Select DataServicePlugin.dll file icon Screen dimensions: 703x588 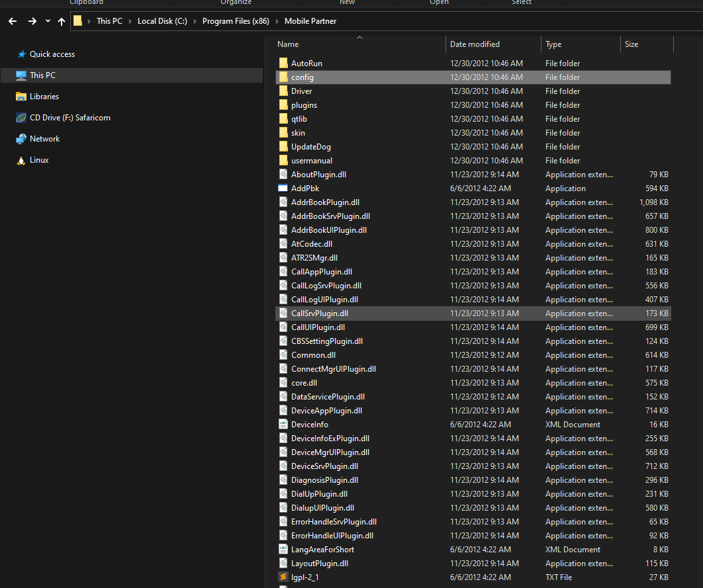point(283,396)
